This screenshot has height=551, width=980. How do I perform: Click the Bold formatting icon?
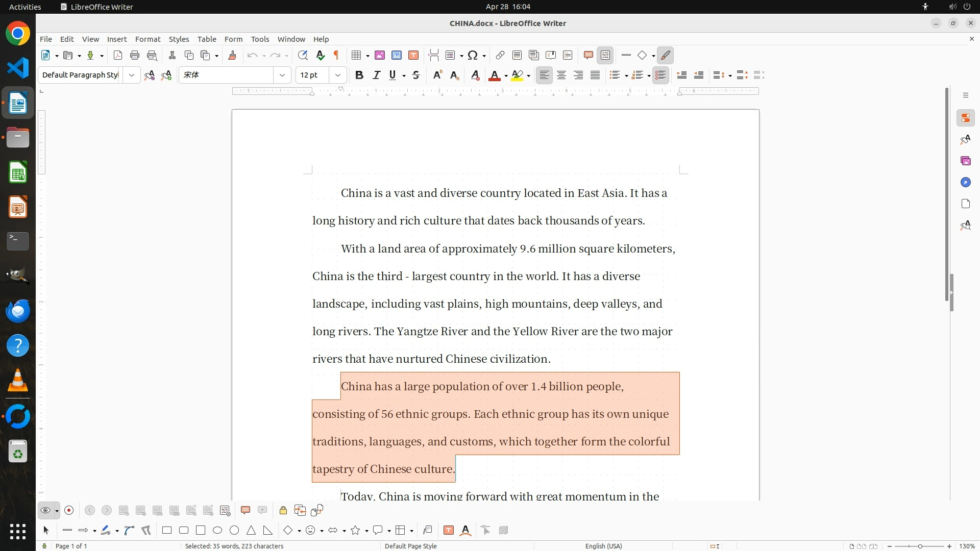359,75
